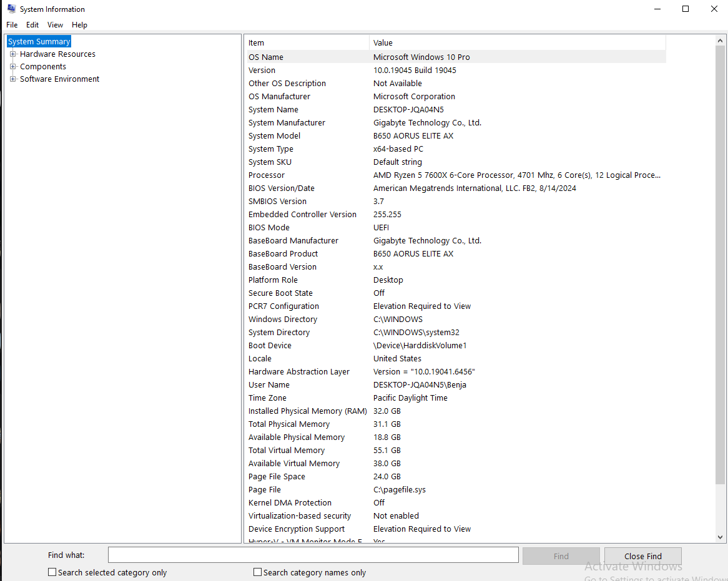Click the Find button
The width and height of the screenshot is (728, 581).
point(561,556)
